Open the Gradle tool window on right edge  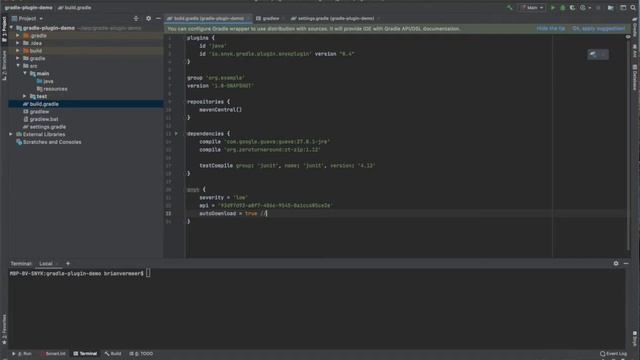(635, 27)
